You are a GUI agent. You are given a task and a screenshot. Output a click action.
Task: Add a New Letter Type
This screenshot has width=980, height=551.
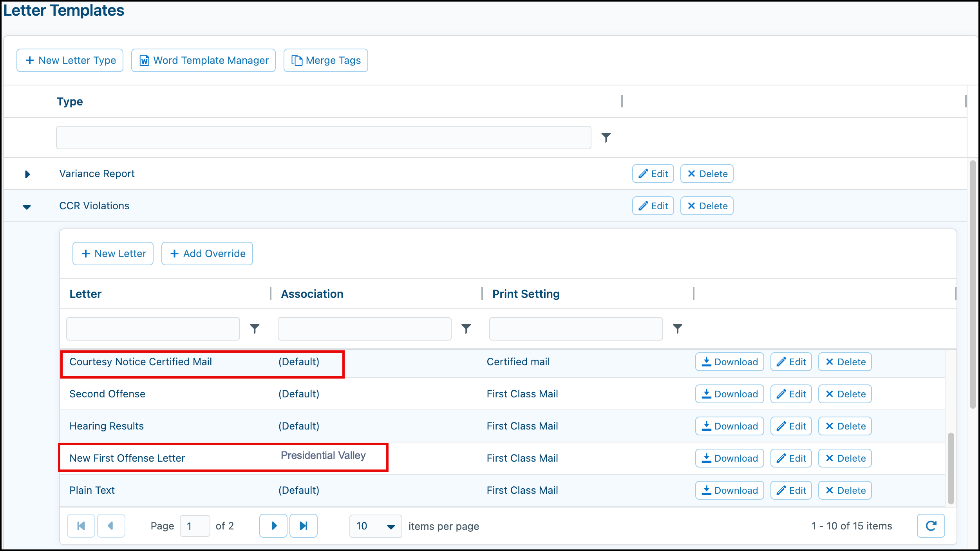(x=70, y=60)
